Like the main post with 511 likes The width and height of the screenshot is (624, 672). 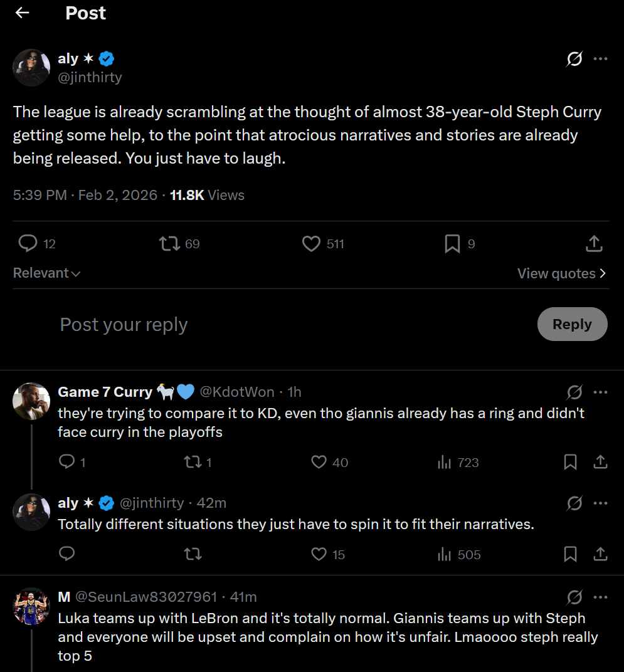point(312,243)
